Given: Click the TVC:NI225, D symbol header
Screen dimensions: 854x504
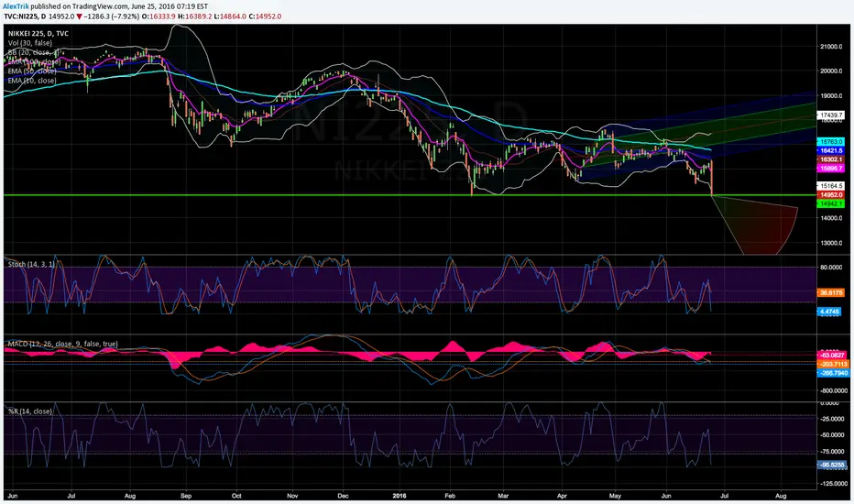Looking at the screenshot, I should pyautogui.click(x=25, y=16).
